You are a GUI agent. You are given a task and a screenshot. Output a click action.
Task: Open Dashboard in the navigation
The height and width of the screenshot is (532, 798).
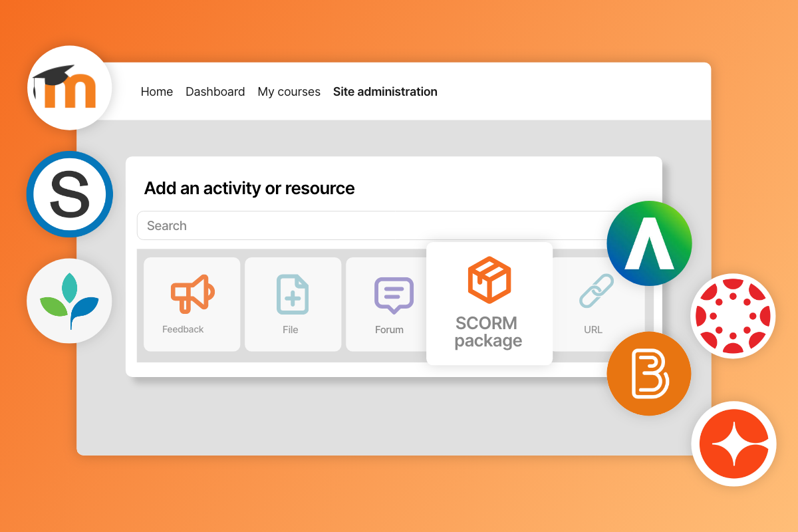coord(215,92)
